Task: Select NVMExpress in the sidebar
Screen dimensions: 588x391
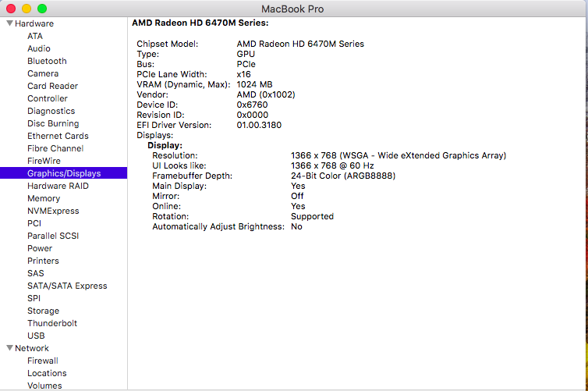Action: pos(53,211)
